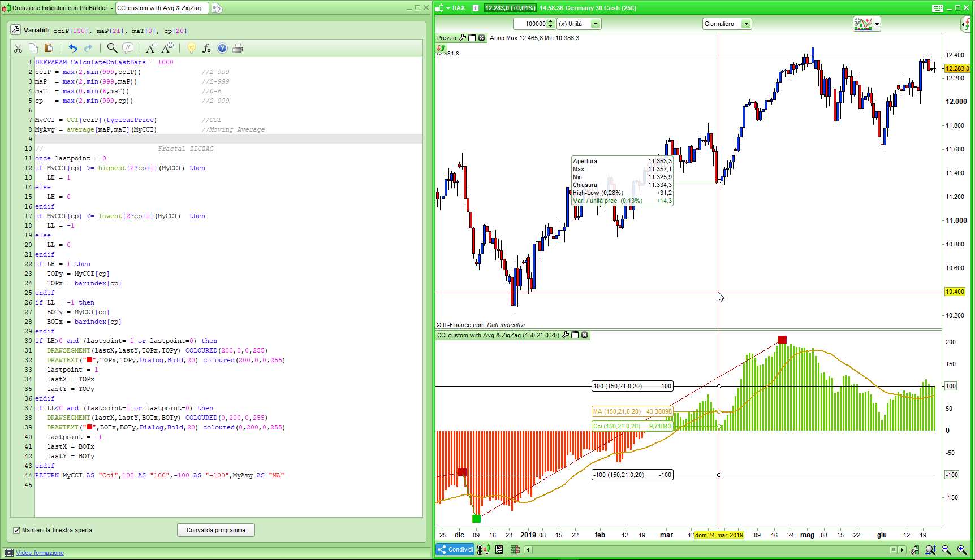Increment the units value stepper
The image size is (975, 560).
click(x=551, y=21)
